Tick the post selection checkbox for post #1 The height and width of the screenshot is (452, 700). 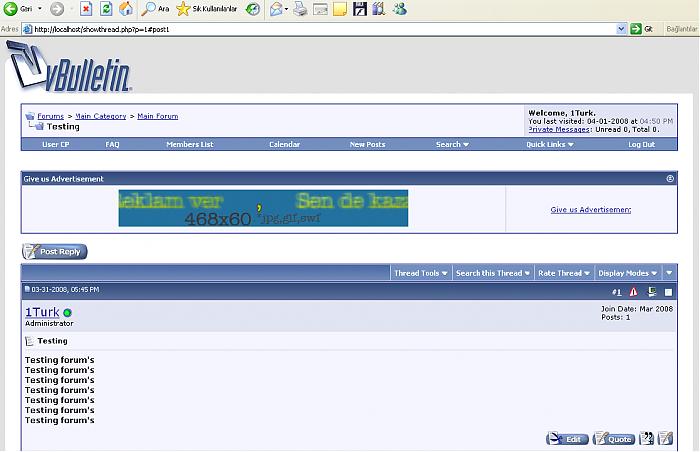point(669,292)
